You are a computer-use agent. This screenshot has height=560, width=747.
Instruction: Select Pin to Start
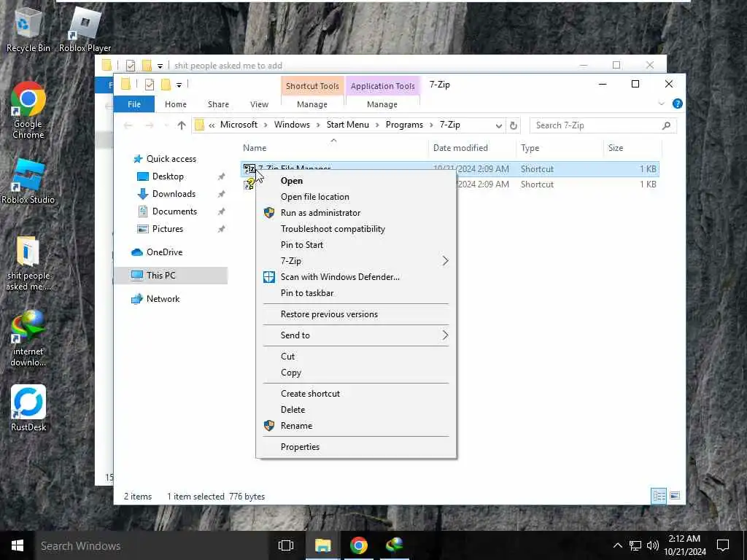(x=356, y=245)
